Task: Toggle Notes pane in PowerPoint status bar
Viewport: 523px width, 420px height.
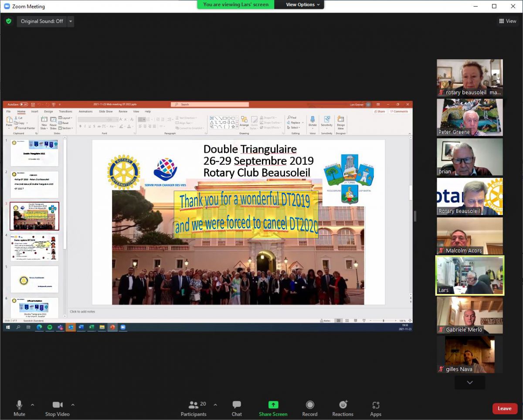Action: tap(325, 321)
